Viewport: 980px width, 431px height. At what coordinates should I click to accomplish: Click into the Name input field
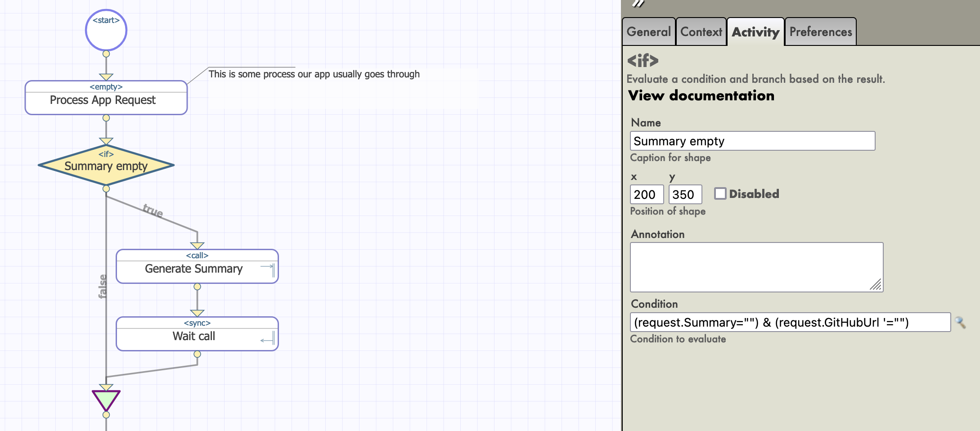pyautogui.click(x=752, y=141)
